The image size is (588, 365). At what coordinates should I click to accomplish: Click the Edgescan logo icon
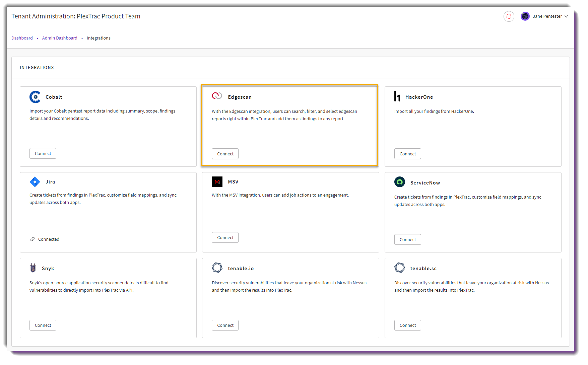217,96
